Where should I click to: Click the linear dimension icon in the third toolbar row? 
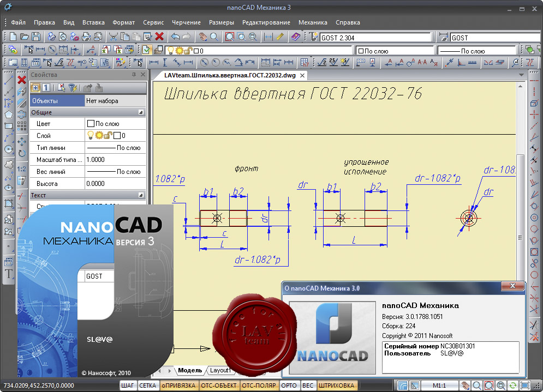(153, 63)
